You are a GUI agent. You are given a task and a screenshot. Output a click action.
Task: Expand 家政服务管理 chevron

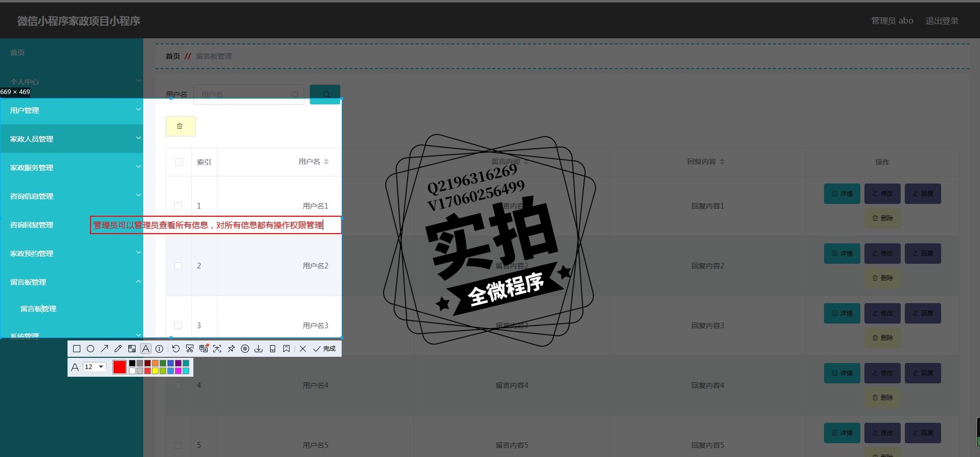[138, 167]
